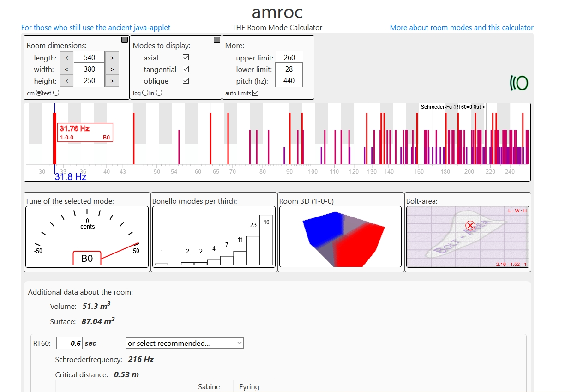Click the red marker in Bolt-area chart
Screen dimensions: 571x392
pos(470,226)
